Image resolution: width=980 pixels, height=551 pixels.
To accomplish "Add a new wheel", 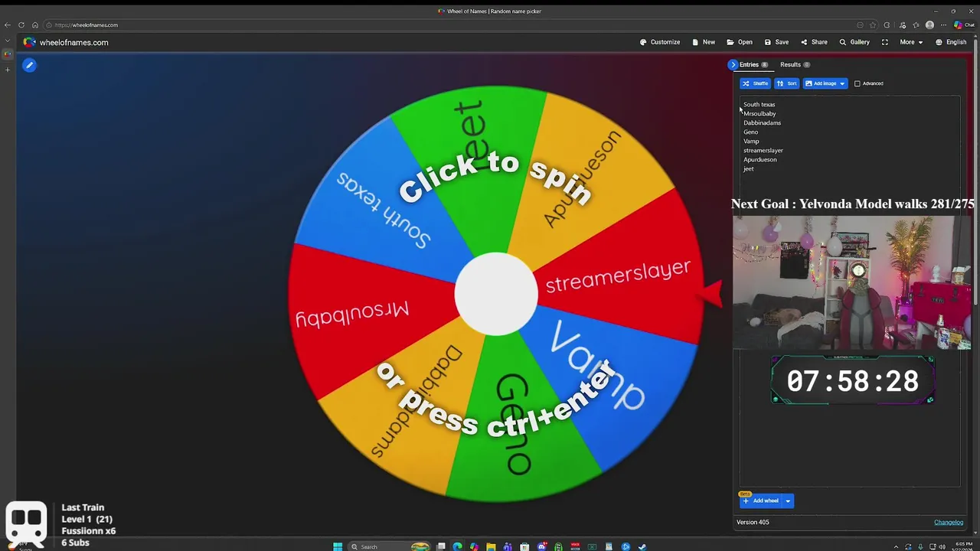I will [760, 500].
